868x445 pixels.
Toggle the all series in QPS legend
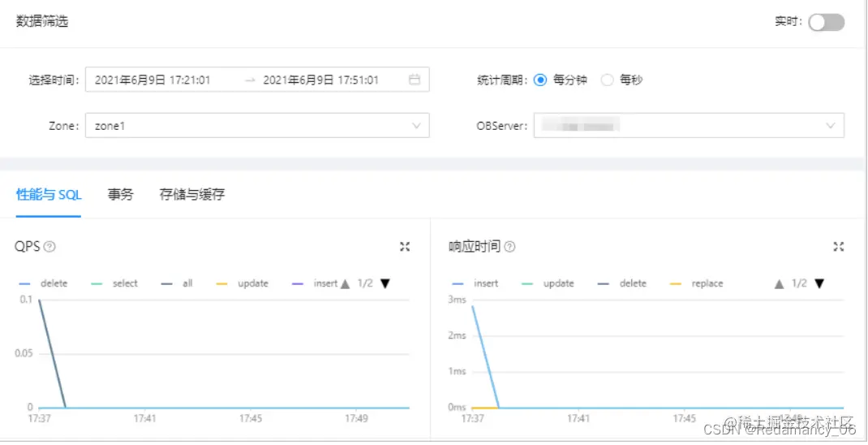(177, 283)
